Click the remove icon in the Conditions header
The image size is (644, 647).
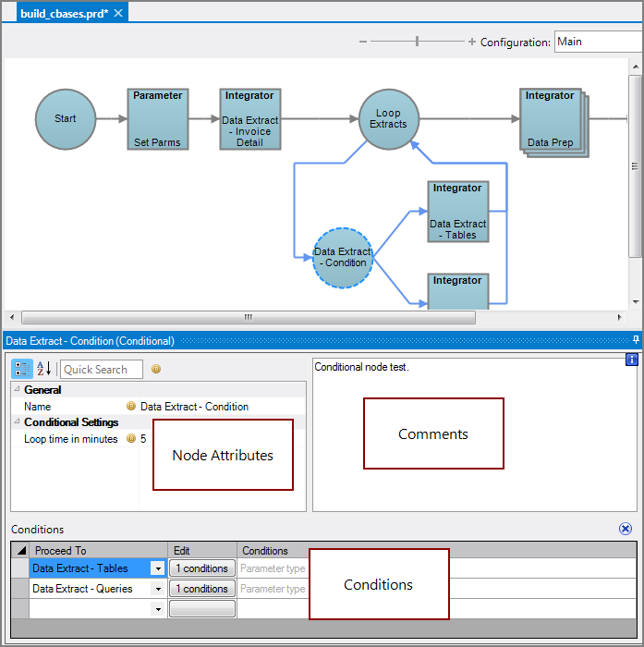(x=626, y=530)
